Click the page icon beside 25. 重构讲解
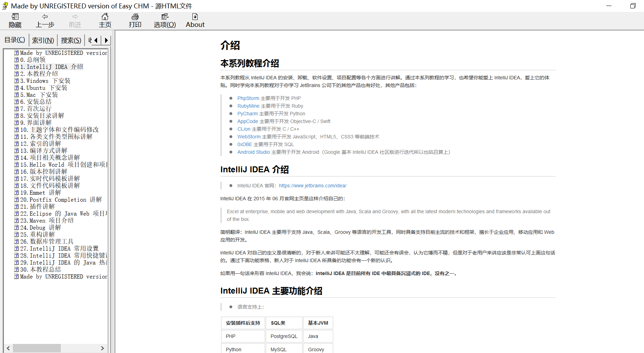The height and width of the screenshot is (353, 644). (16, 235)
